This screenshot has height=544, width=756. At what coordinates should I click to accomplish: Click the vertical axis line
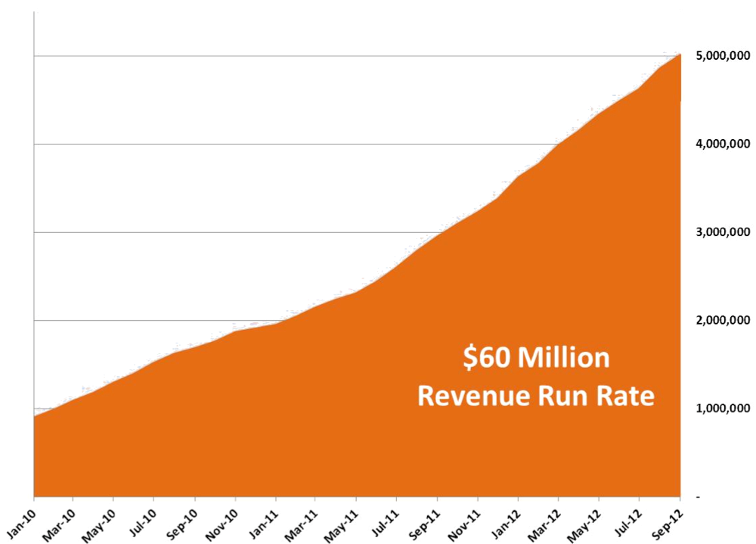click(33, 265)
